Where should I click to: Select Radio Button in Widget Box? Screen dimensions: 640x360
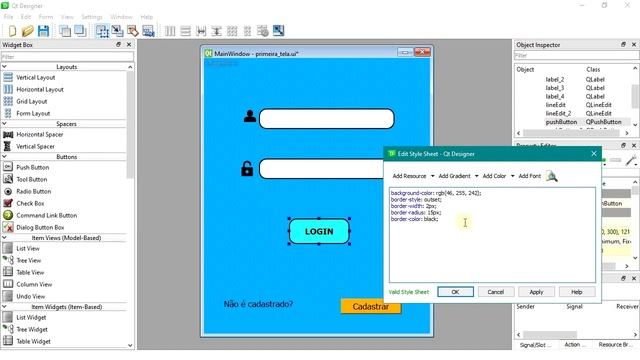(33, 191)
